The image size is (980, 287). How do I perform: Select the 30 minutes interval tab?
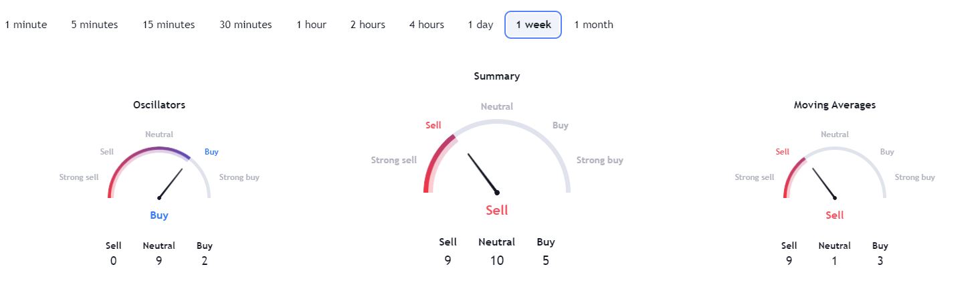click(246, 25)
